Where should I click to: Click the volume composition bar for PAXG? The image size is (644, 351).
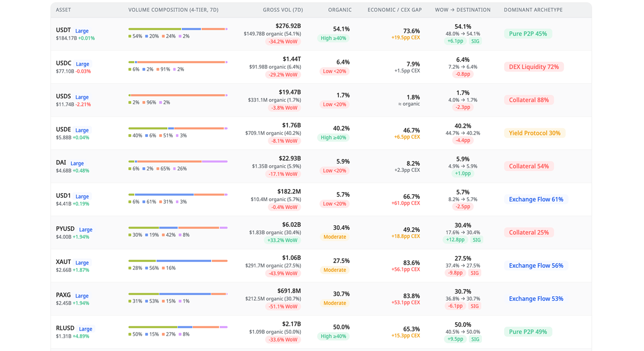[x=178, y=294]
